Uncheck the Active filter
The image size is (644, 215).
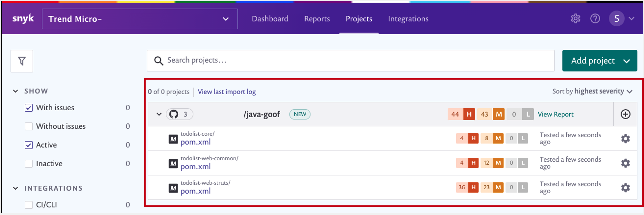tap(29, 145)
